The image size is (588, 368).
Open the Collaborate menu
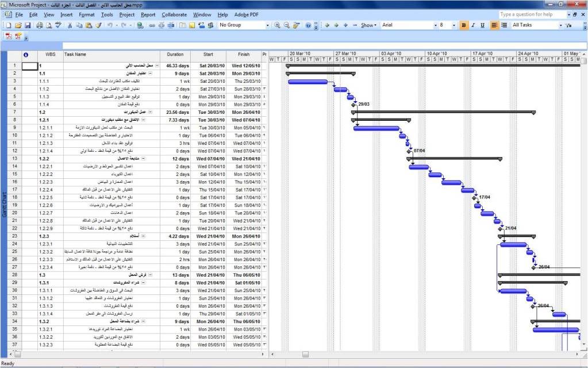174,14
